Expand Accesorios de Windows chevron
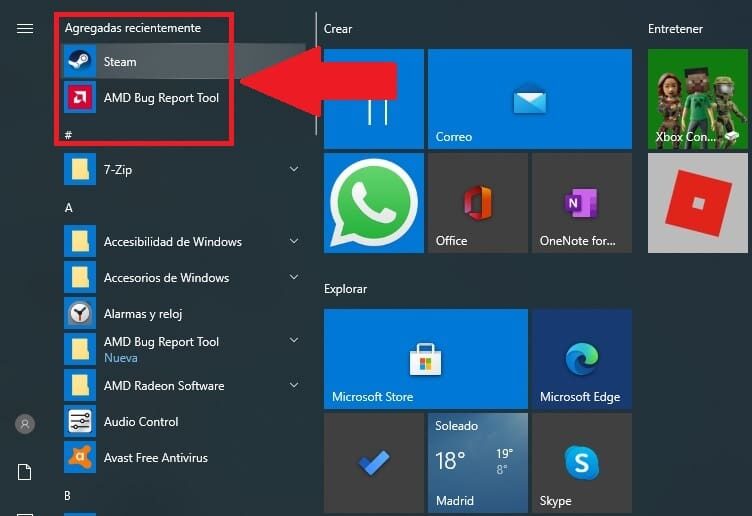Screen dimensions: 752x516 click(x=294, y=277)
